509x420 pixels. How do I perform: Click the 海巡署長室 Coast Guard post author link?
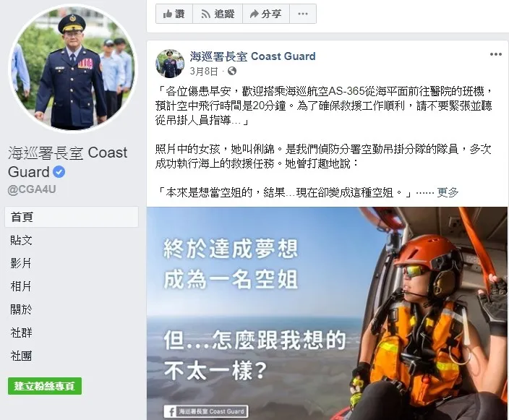click(252, 56)
